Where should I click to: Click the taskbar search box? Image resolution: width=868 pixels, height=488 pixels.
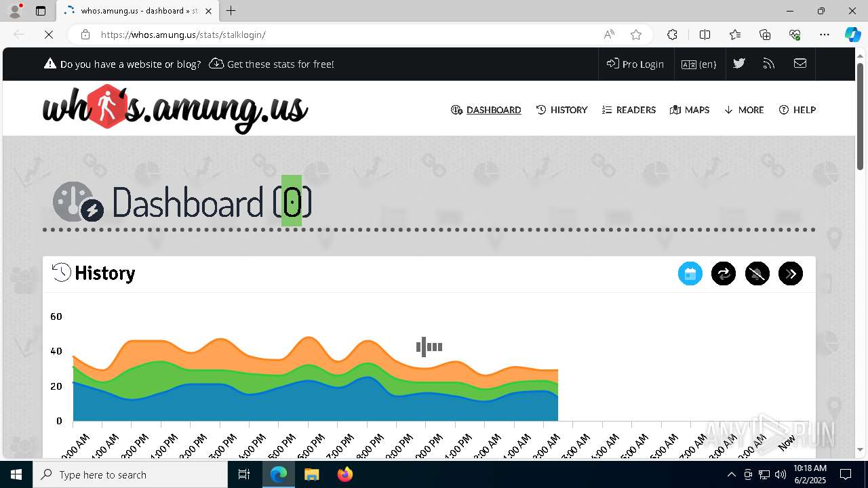pos(130,474)
